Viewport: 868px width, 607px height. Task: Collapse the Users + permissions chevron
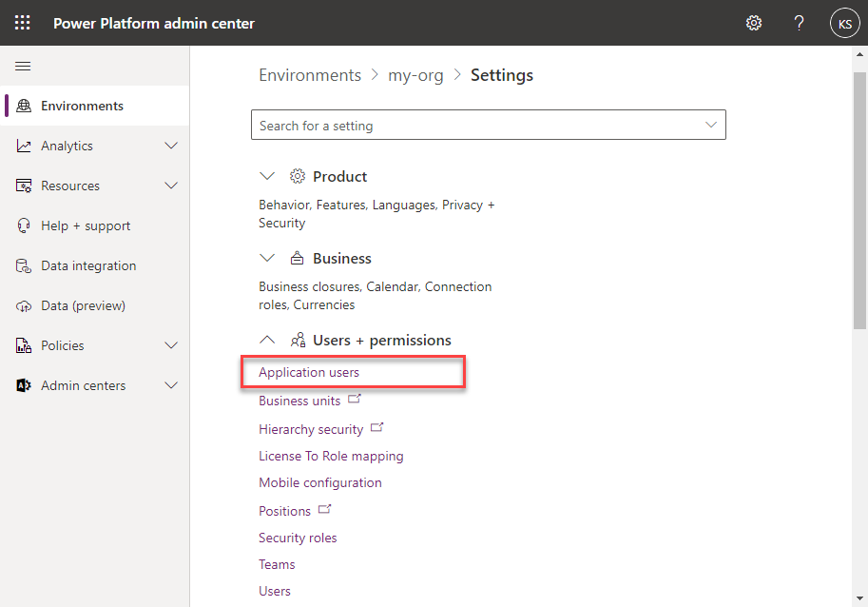[267, 340]
